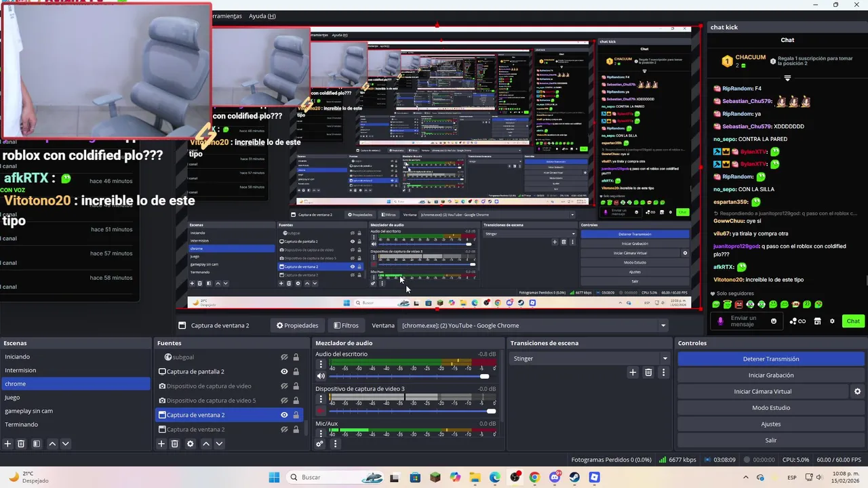
Task: Show hidden icons in the system tray
Action: (x=746, y=477)
